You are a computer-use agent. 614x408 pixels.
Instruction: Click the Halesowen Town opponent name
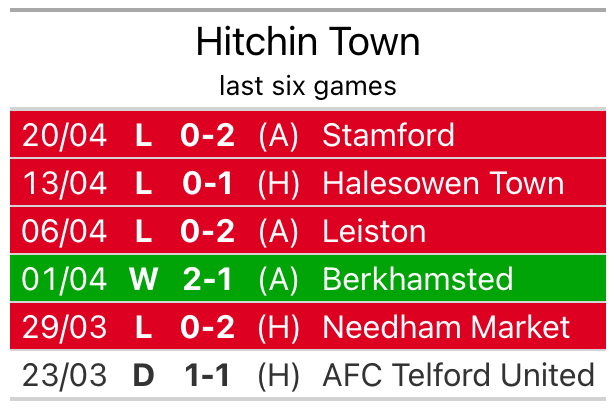(443, 183)
